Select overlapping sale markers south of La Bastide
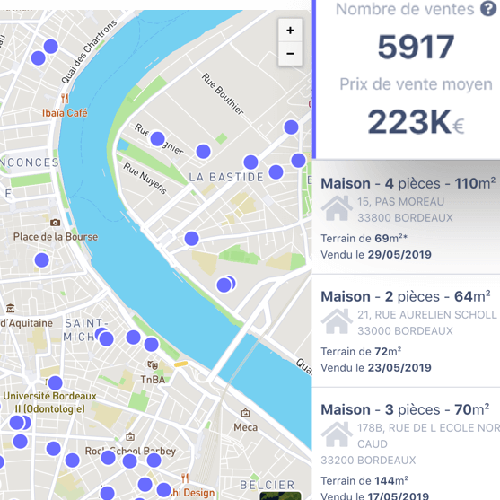This screenshot has height=500, width=500. (x=225, y=285)
